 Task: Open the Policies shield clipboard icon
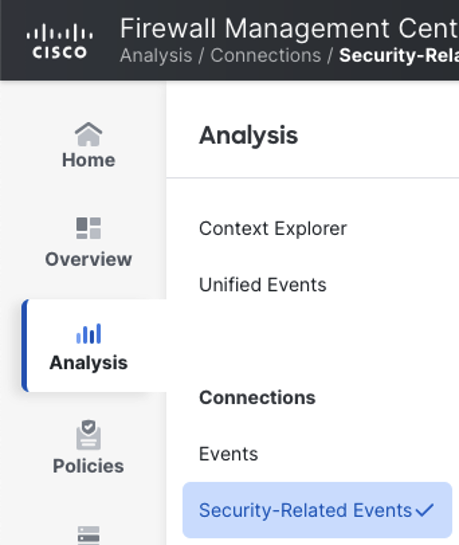(89, 435)
